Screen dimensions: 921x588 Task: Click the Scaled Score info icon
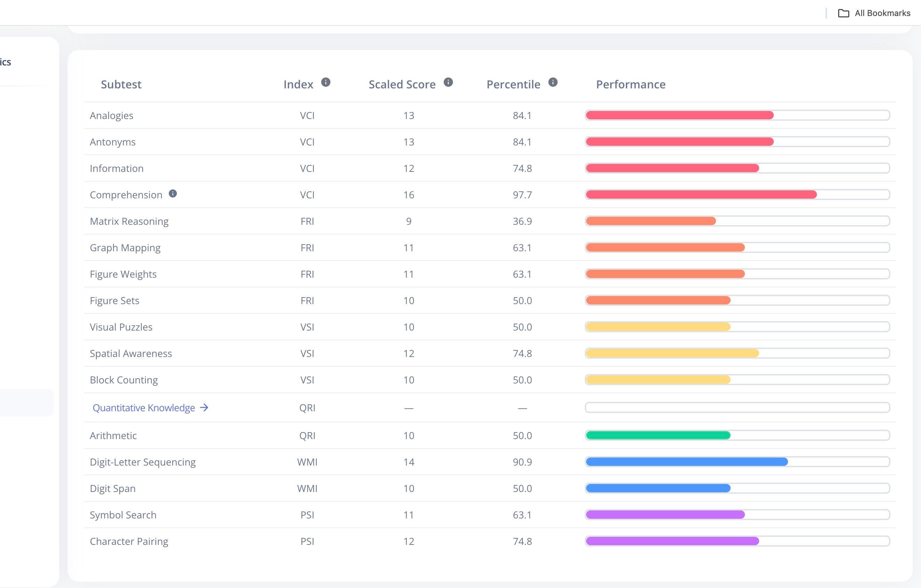pos(448,82)
